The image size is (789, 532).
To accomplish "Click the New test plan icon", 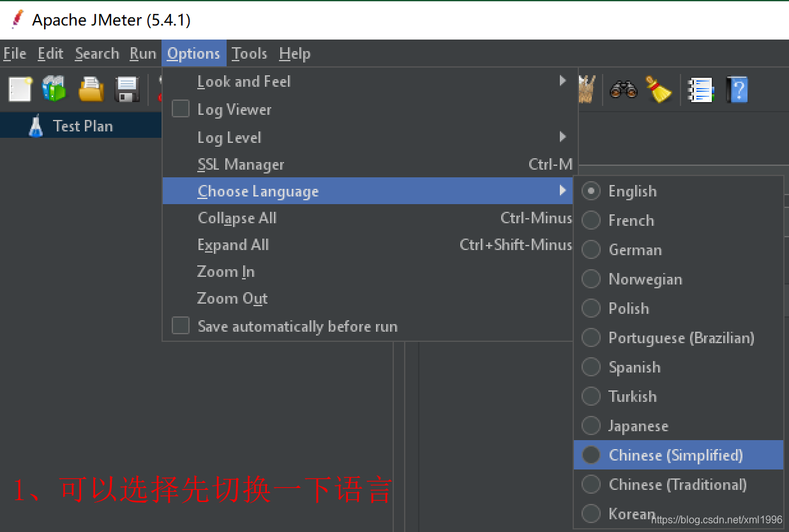I will click(20, 89).
